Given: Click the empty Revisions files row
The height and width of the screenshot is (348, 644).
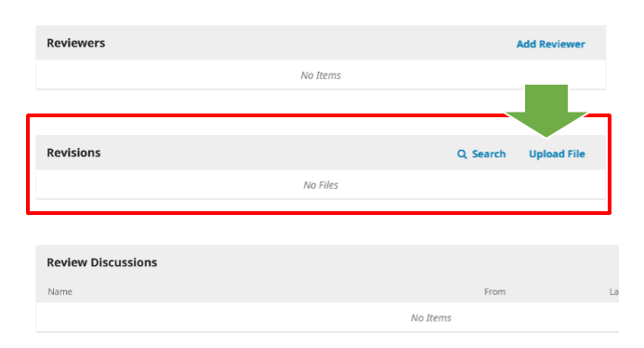Looking at the screenshot, I should pyautogui.click(x=321, y=184).
